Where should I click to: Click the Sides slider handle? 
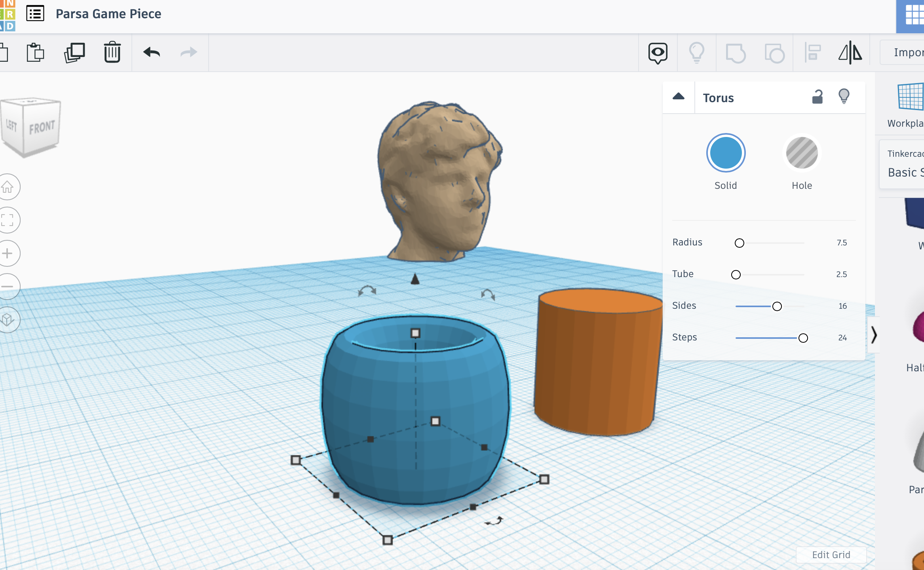(x=777, y=306)
